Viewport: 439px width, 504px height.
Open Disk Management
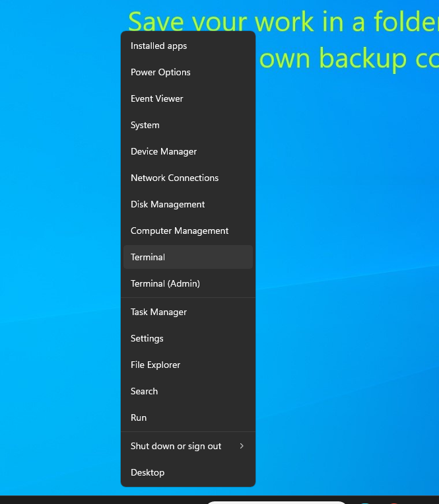pos(168,204)
